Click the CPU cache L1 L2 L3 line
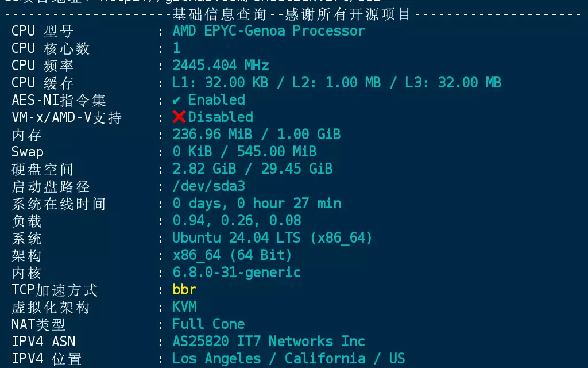The width and height of the screenshot is (588, 368). pyautogui.click(x=336, y=83)
